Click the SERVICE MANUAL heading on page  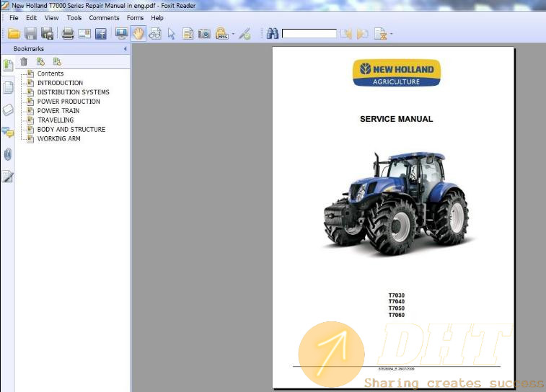coord(396,119)
